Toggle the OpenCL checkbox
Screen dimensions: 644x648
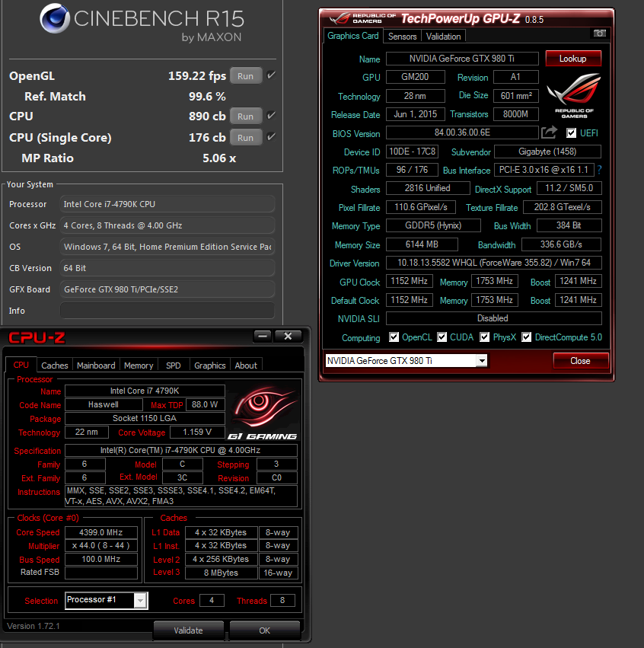394,337
